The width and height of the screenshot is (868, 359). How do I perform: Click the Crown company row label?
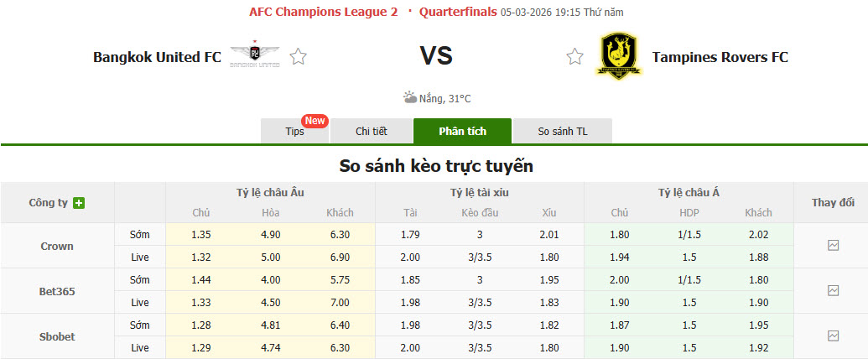click(57, 246)
